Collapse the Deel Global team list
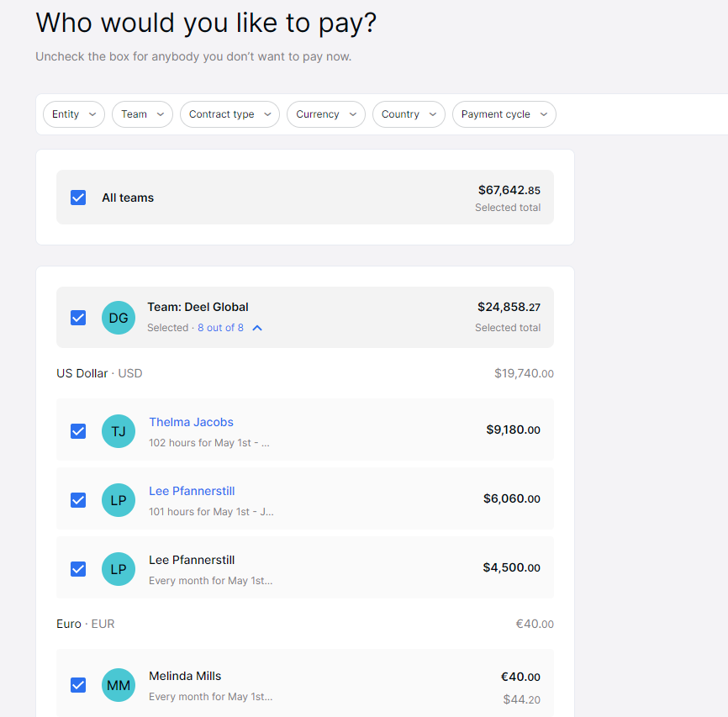Image resolution: width=728 pixels, height=717 pixels. point(256,328)
